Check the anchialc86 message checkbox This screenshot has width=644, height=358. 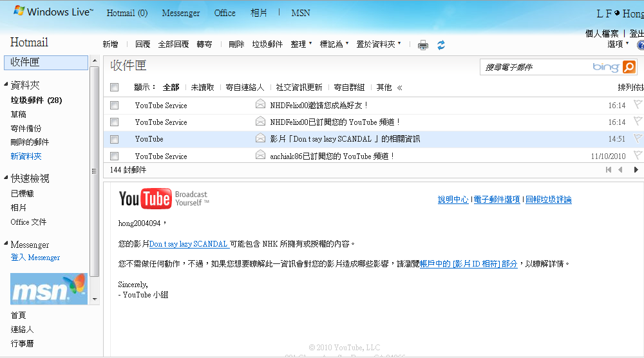click(114, 156)
